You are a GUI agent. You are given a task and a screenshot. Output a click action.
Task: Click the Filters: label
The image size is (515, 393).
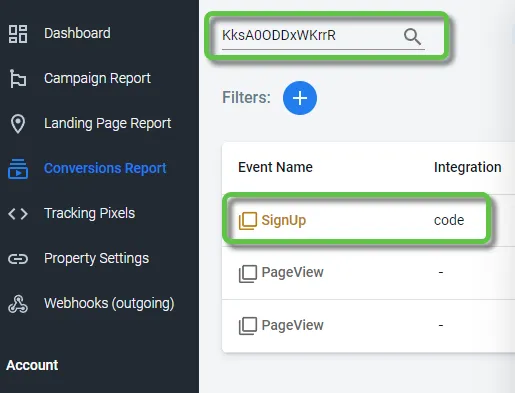pyautogui.click(x=246, y=98)
